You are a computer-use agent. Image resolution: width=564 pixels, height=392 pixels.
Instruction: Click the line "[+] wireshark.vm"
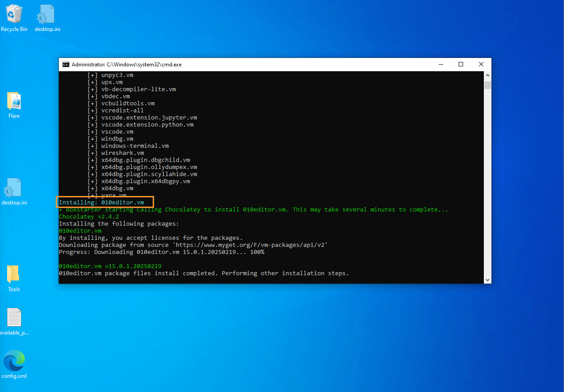tap(116, 153)
